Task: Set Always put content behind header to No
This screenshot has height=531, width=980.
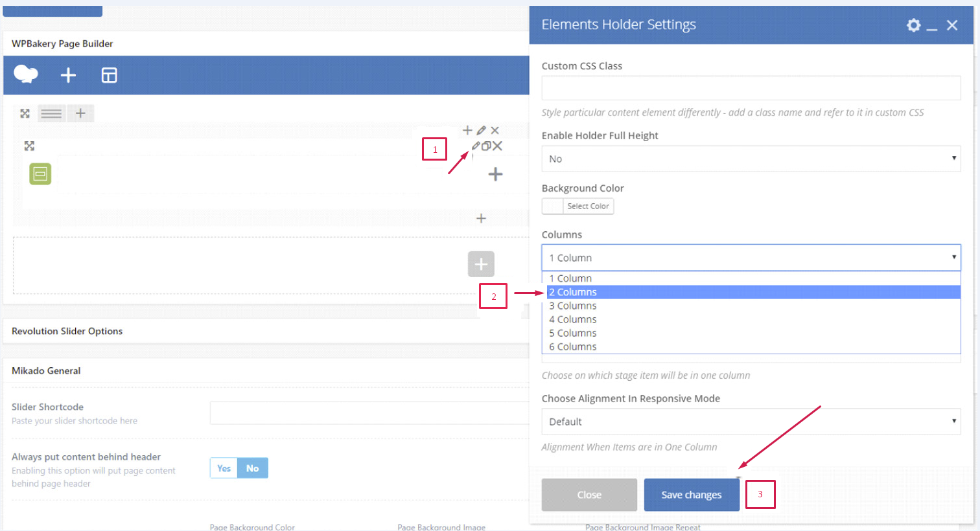Action: [x=253, y=468]
